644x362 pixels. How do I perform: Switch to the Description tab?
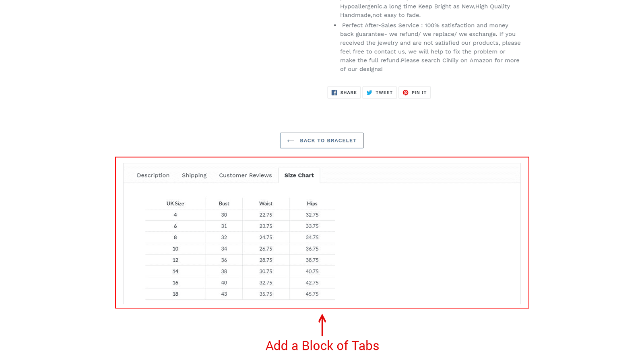(153, 175)
